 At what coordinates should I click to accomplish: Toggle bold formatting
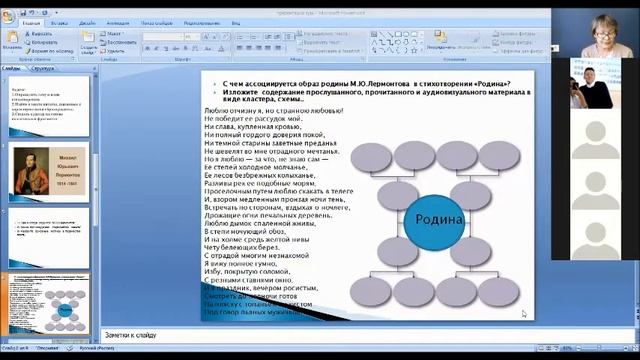click(x=147, y=49)
